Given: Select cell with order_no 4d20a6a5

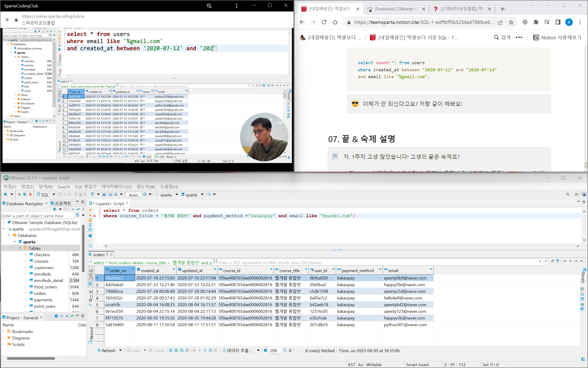Looking at the screenshot, I should pos(119,285).
